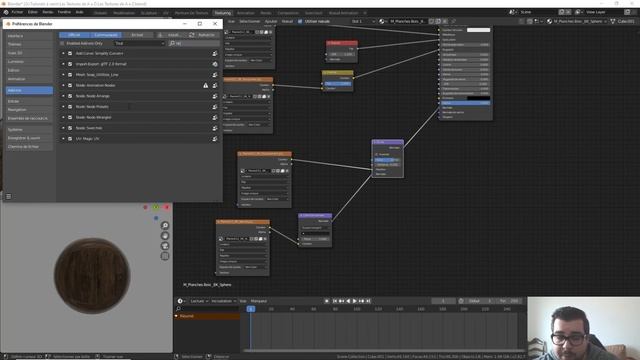Toggle the Node Node Presets add-on checkbox

click(70, 107)
